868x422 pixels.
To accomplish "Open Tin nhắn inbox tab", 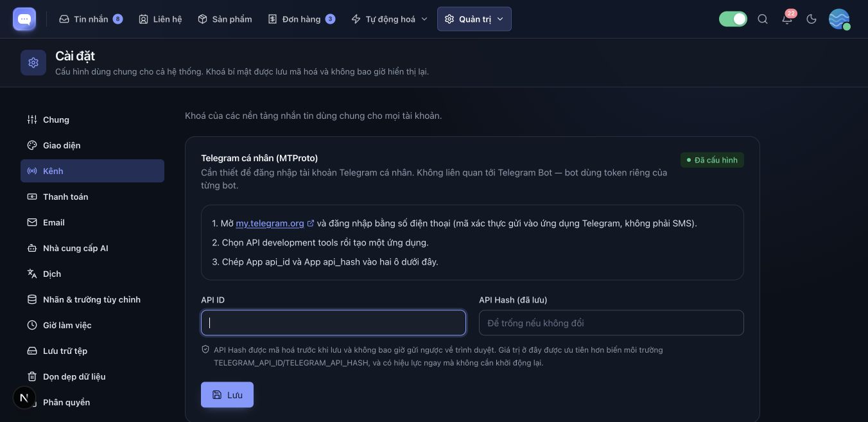I will coord(91,19).
